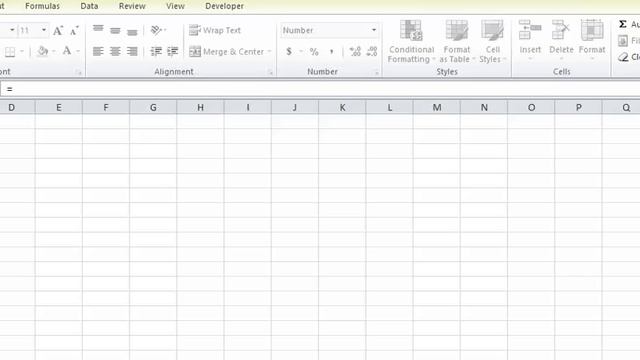Decrease the indent
Image resolution: width=640 pixels, height=360 pixels.
pos(156,51)
